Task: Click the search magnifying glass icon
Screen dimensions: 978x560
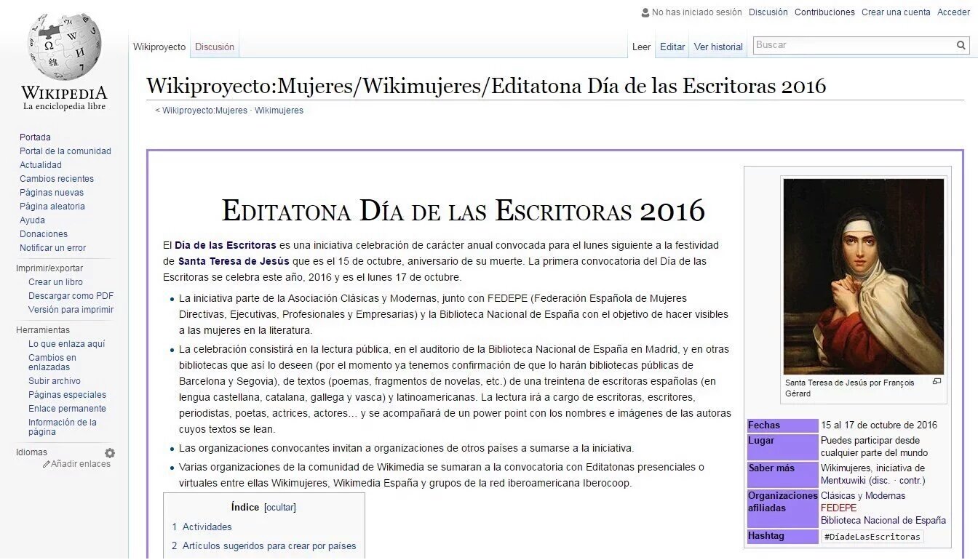Action: pos(961,45)
